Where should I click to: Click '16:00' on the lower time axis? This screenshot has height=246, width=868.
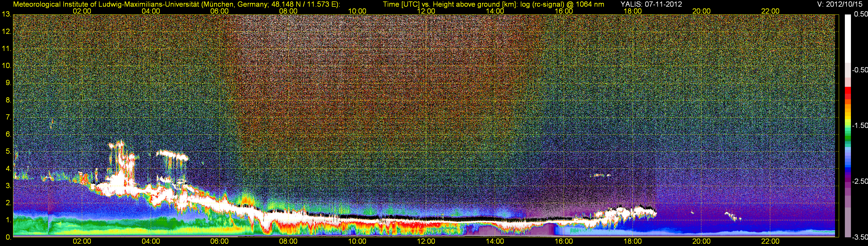[564, 242]
